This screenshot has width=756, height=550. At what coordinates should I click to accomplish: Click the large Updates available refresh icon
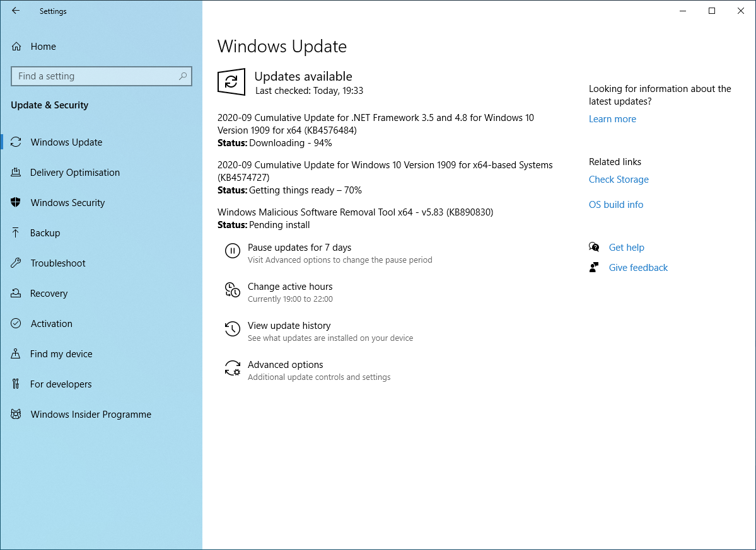coord(231,81)
